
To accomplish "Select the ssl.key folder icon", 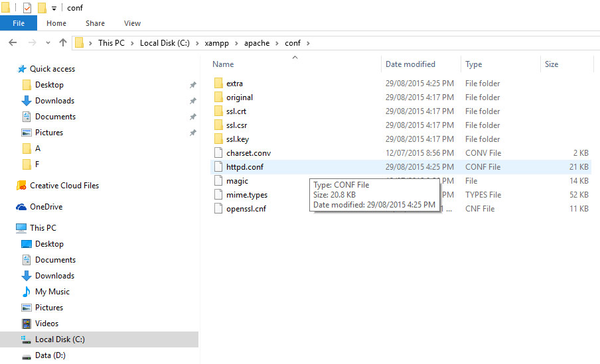I will (218, 139).
